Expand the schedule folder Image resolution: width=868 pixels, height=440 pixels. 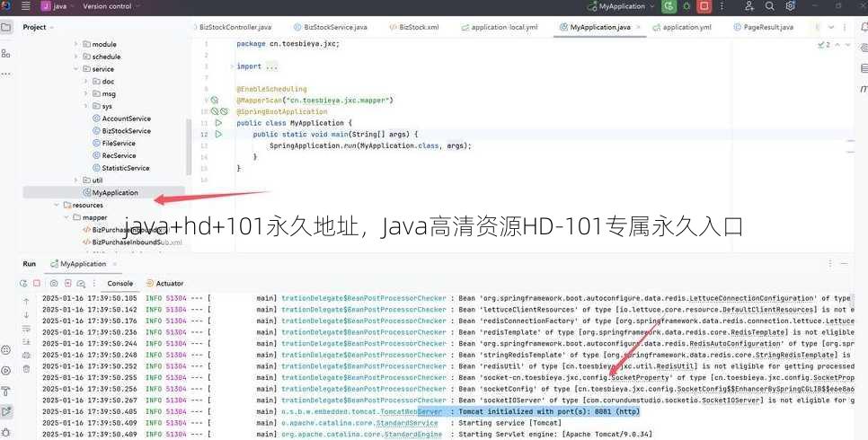pyautogui.click(x=75, y=57)
